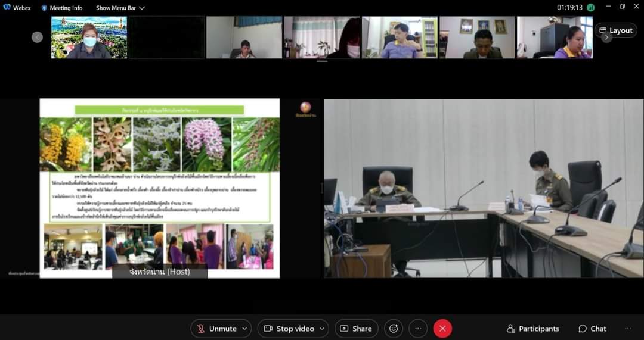Share content in the meeting
The height and width of the screenshot is (340, 644).
click(356, 329)
